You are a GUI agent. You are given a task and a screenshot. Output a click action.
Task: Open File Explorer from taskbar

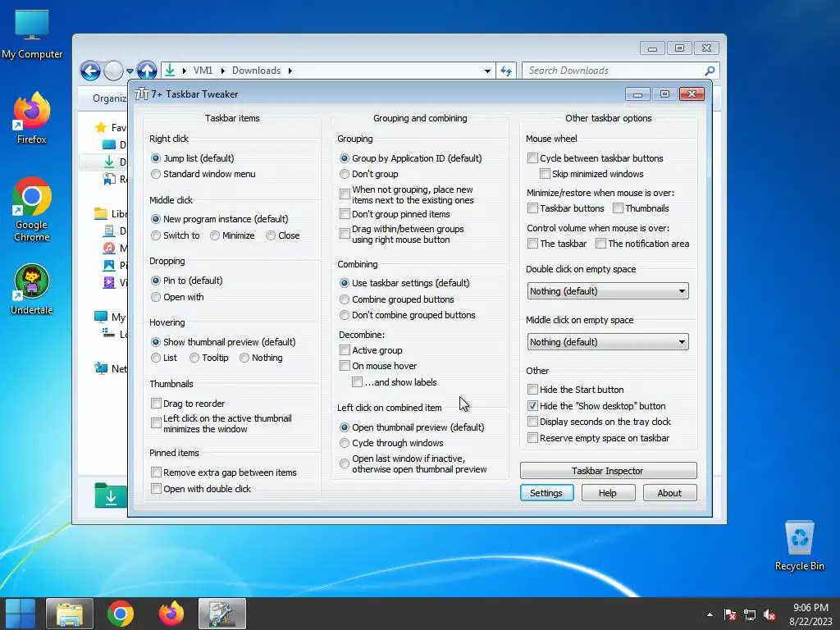tap(70, 614)
